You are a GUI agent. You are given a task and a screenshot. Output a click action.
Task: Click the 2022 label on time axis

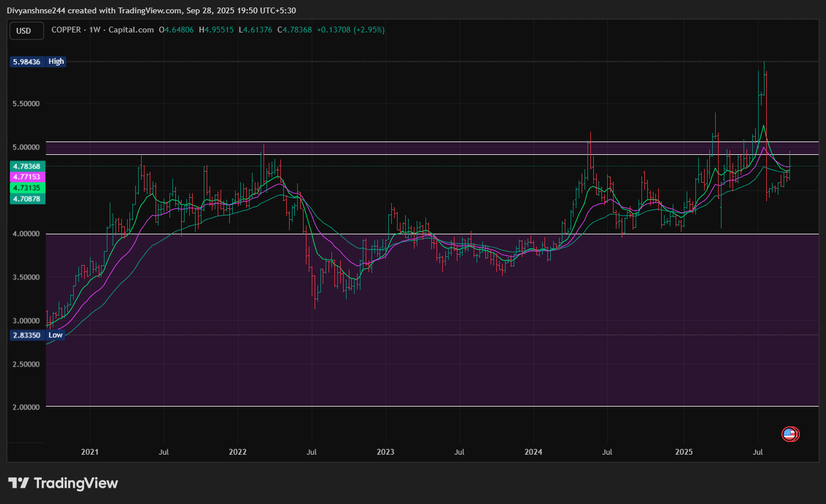[x=238, y=452]
